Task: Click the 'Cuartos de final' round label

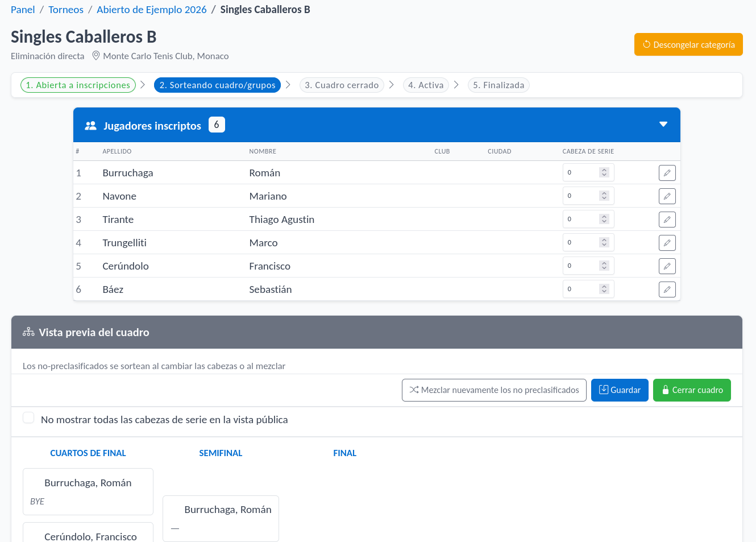Action: coord(88,453)
